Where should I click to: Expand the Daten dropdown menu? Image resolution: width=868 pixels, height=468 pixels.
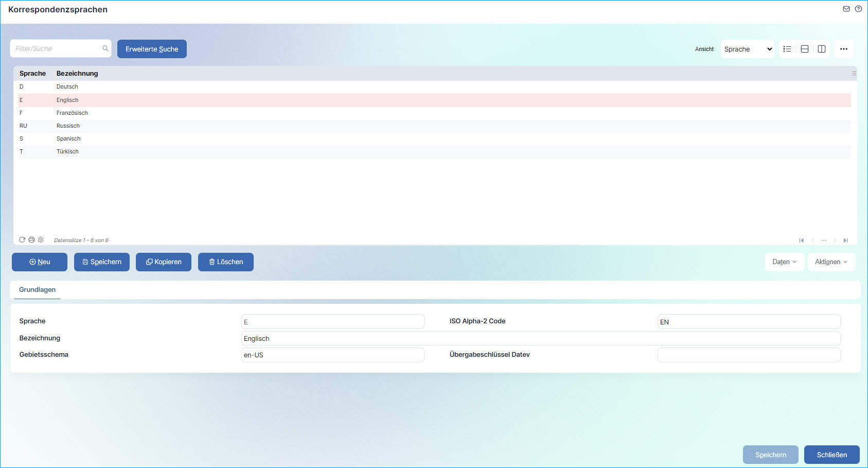click(x=784, y=262)
